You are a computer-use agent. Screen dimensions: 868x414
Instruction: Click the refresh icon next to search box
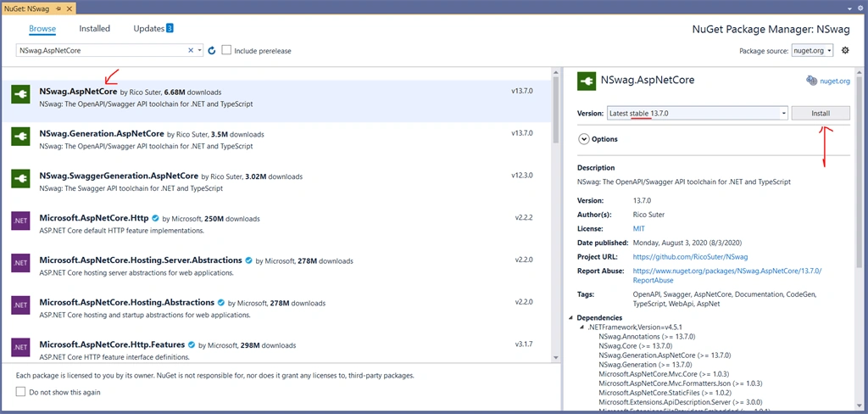click(211, 50)
